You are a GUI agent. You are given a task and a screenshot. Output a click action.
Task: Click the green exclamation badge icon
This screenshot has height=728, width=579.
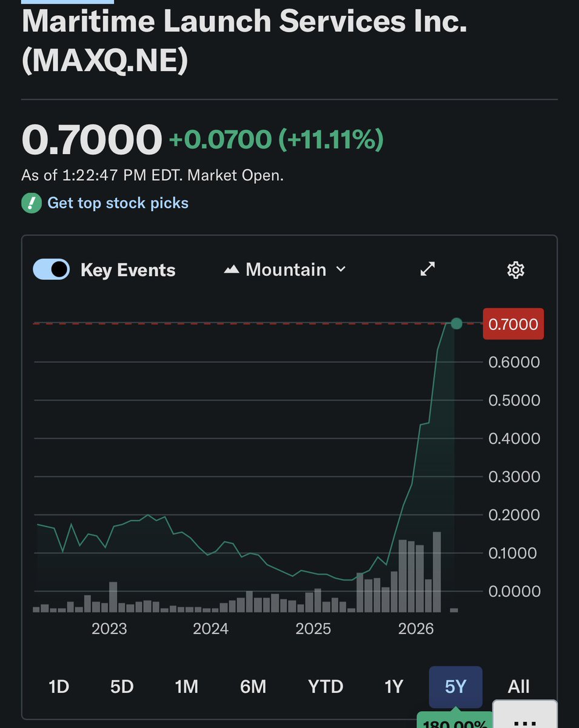click(32, 203)
